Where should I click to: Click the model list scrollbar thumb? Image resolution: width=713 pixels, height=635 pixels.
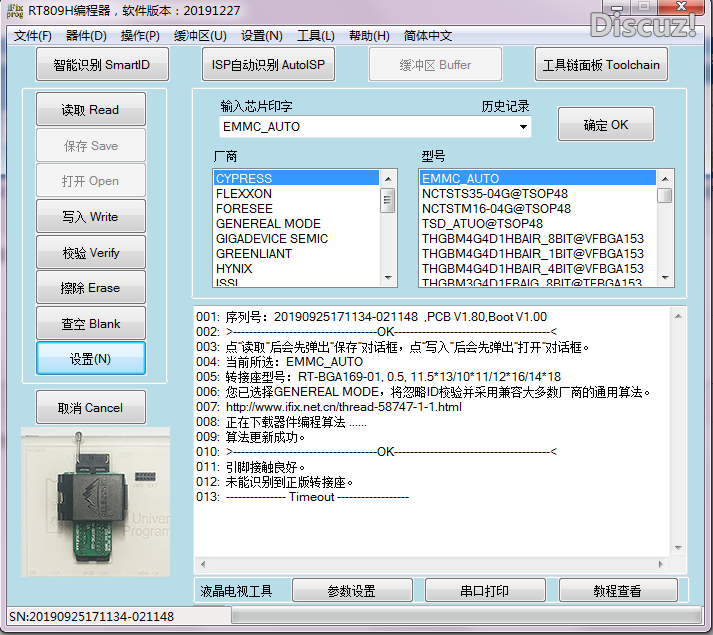click(x=665, y=196)
